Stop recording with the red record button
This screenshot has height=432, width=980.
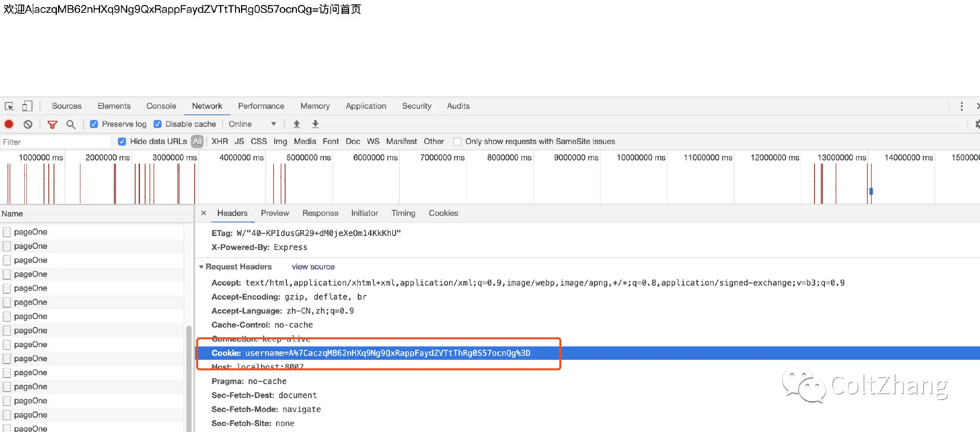[x=9, y=124]
